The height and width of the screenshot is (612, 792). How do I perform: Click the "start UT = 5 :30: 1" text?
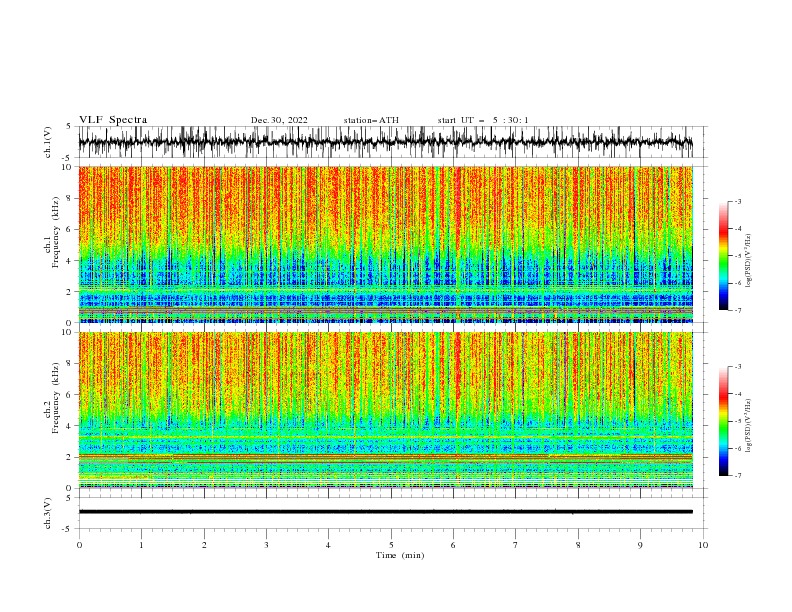tap(482, 120)
